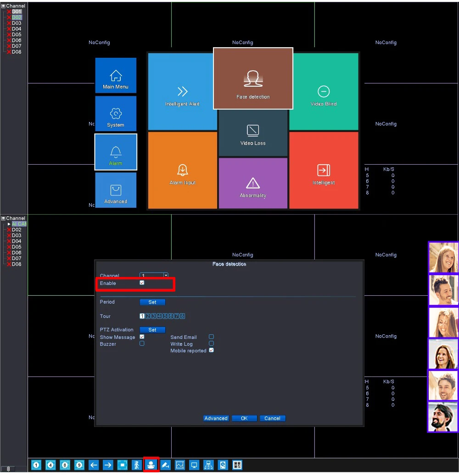The width and height of the screenshot is (459, 476).
Task: Open the Channel dropdown in Face detection
Action: point(154,275)
